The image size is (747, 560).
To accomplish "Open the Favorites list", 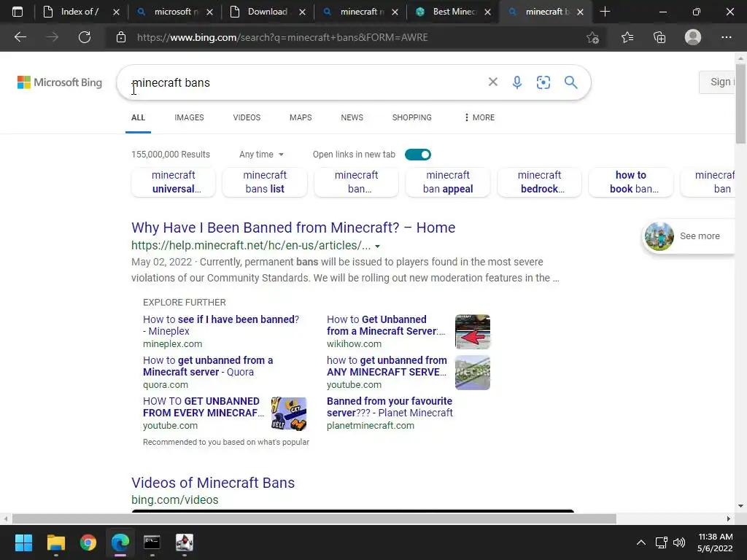I will pos(627,37).
